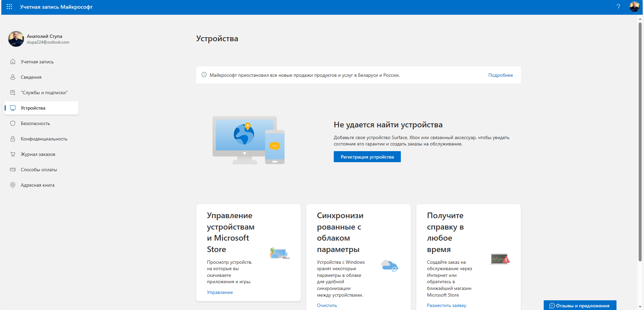Click Получите справку в любое время heading

pyautogui.click(x=445, y=232)
